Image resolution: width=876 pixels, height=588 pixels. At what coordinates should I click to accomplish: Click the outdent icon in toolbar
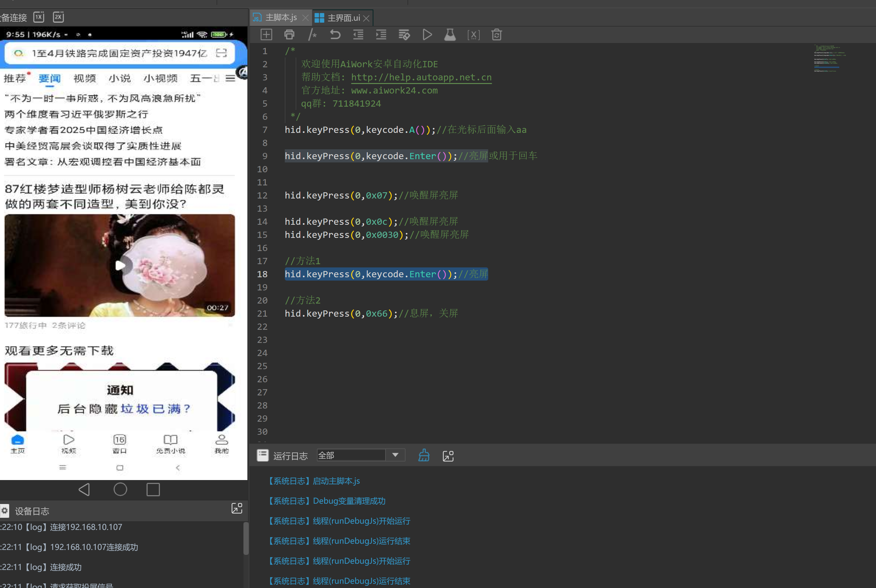[358, 34]
